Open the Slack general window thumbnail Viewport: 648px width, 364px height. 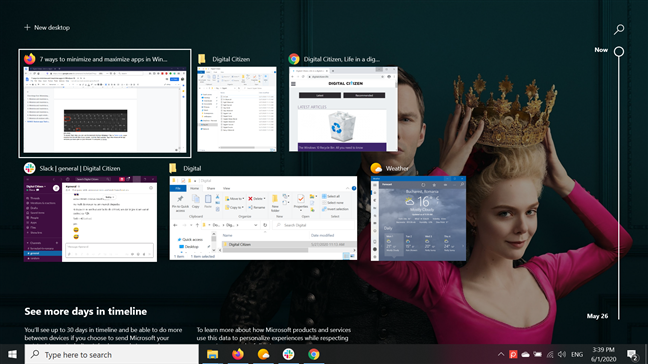tap(90, 219)
